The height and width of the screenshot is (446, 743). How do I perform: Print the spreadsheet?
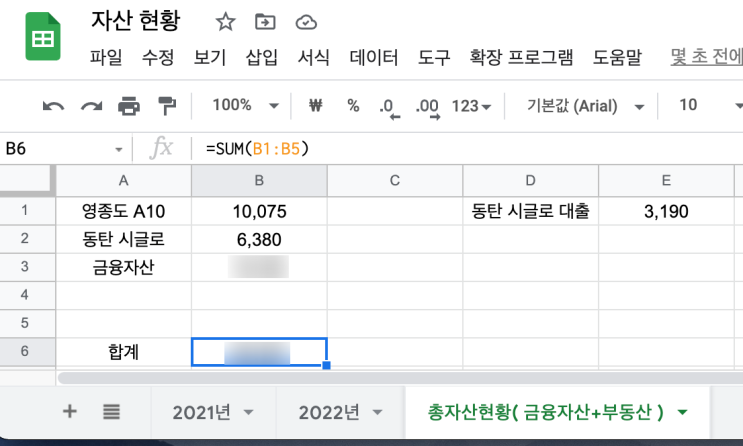(129, 106)
